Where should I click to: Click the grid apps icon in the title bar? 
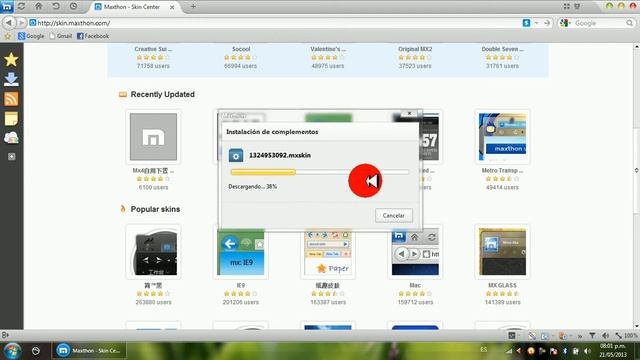pyautogui.click(x=567, y=6)
